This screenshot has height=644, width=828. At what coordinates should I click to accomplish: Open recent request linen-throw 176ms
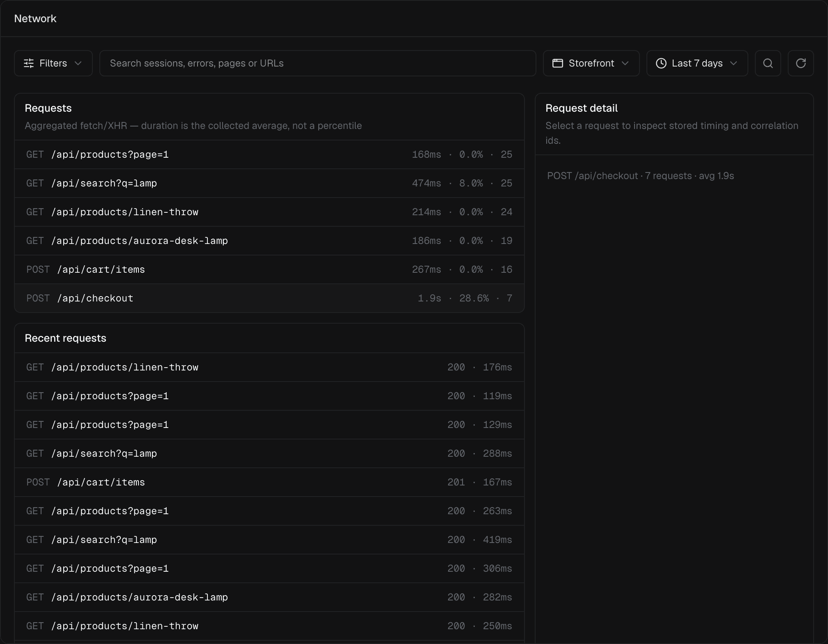point(269,367)
